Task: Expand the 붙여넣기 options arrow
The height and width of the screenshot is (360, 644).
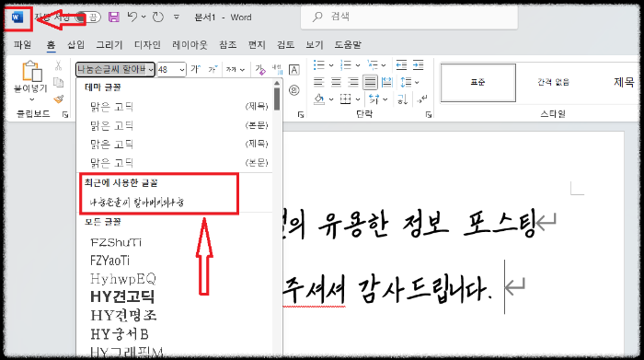Action: pyautogui.click(x=31, y=99)
